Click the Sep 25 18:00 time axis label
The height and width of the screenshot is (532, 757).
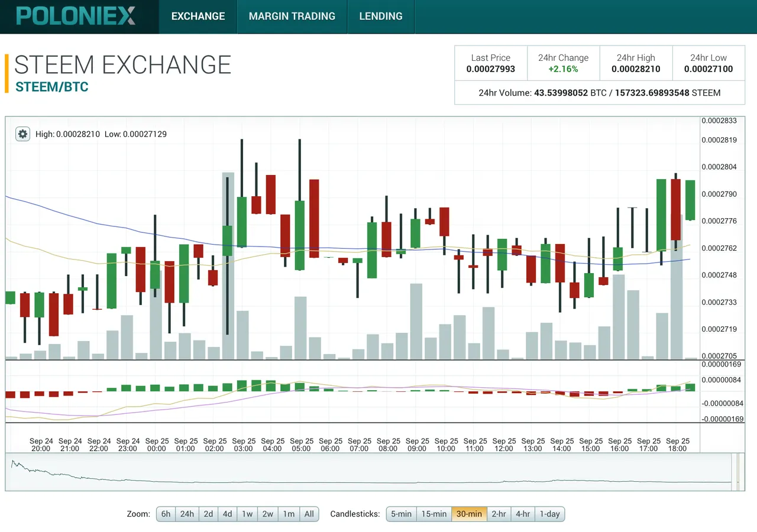point(677,445)
